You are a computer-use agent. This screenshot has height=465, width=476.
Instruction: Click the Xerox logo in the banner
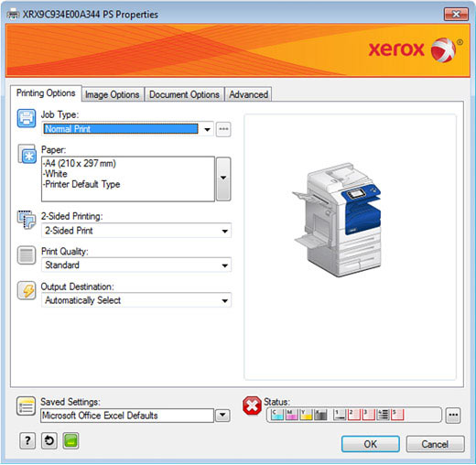[415, 49]
